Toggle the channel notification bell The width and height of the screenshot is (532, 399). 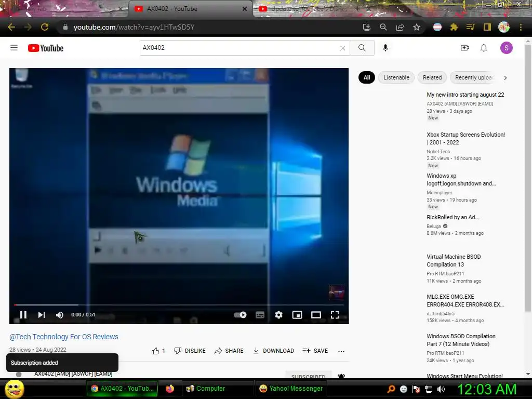341,376
